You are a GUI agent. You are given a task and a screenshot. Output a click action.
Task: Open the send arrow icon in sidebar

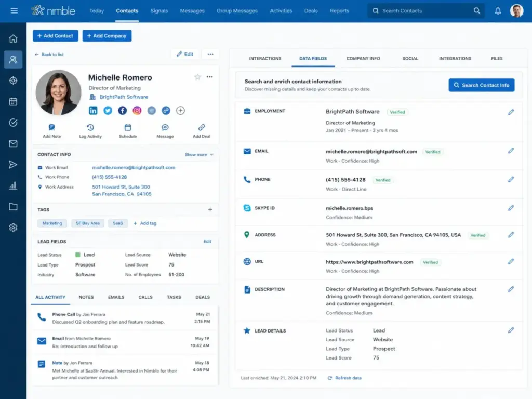(x=13, y=165)
